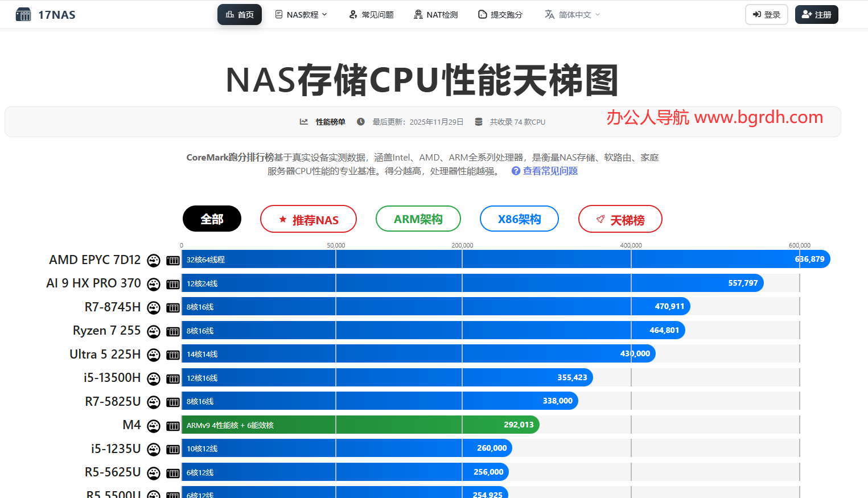This screenshot has width=868, height=498.
Task: Switch filter to ARM架构
Action: coord(418,219)
